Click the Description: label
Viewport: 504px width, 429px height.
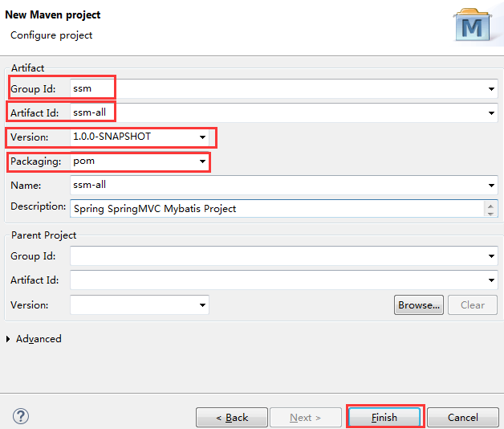[39, 206]
